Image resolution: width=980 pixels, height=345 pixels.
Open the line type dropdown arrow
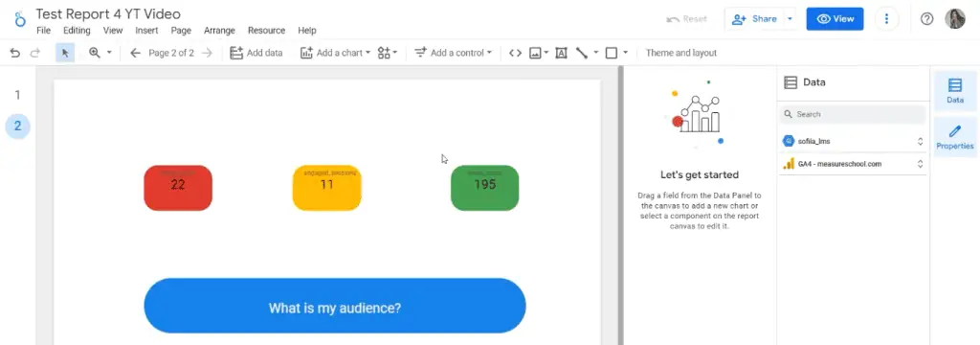click(595, 54)
